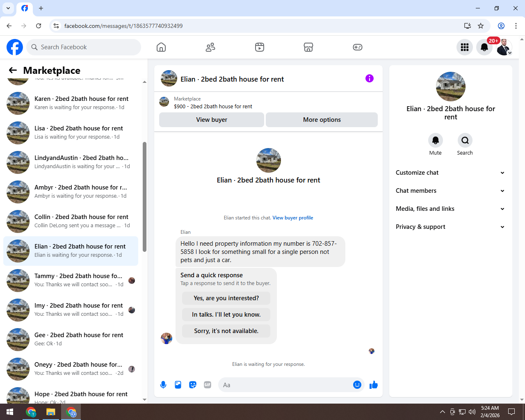This screenshot has width=525, height=420.
Task: Send 'Yes, are you interested?' quick response
Action: pos(226,298)
